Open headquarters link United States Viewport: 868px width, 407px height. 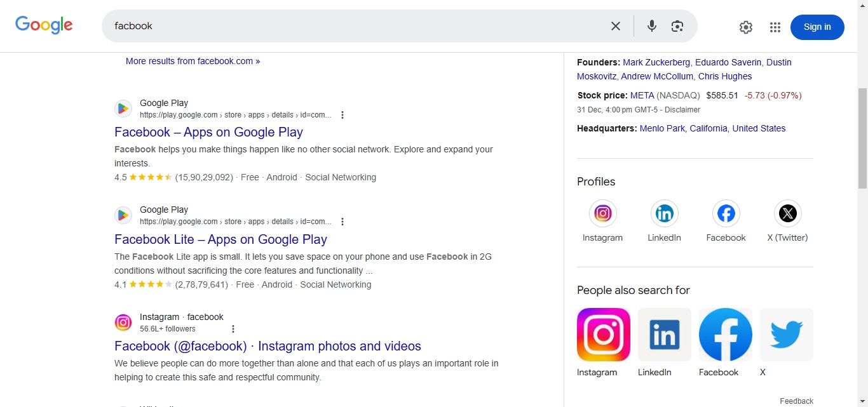[x=759, y=128]
